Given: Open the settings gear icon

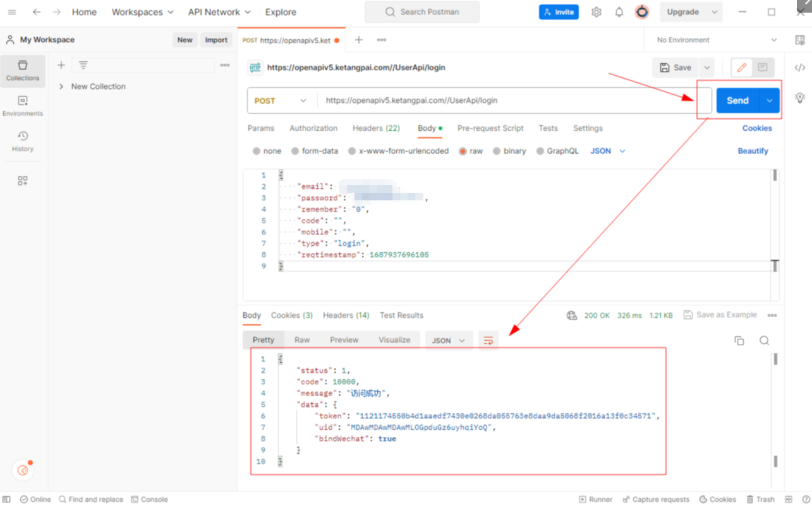Looking at the screenshot, I should [x=596, y=12].
